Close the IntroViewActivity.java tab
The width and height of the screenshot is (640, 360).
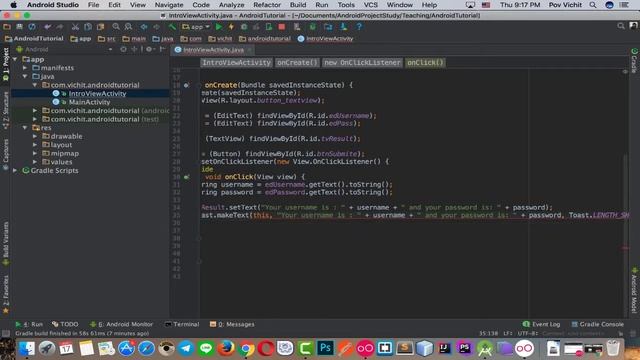[x=249, y=50]
